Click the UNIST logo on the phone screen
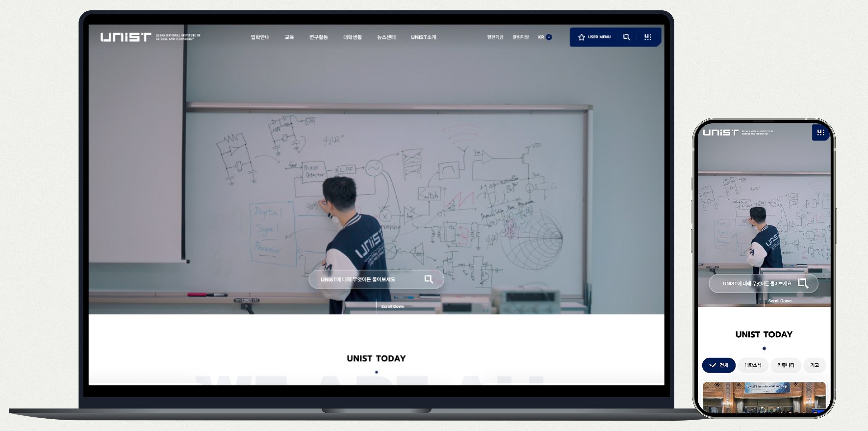This screenshot has width=868, height=431. point(738,133)
